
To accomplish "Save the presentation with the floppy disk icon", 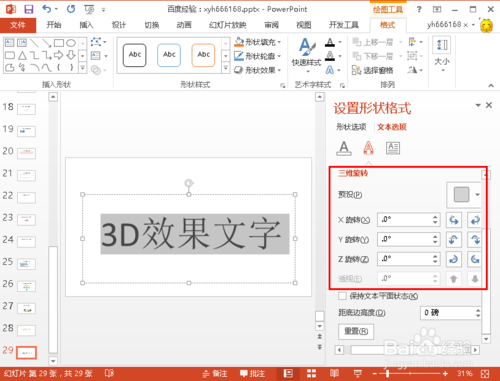I will (29, 9).
